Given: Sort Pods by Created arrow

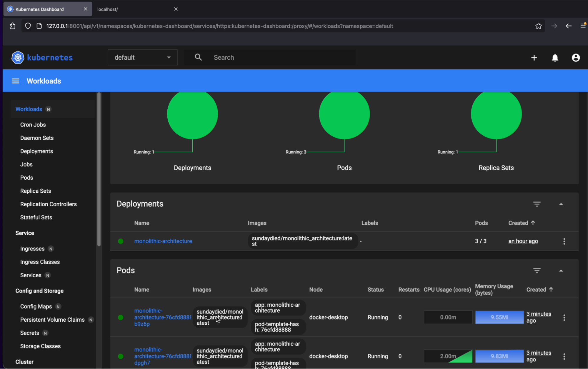Looking at the screenshot, I should [x=551, y=289].
